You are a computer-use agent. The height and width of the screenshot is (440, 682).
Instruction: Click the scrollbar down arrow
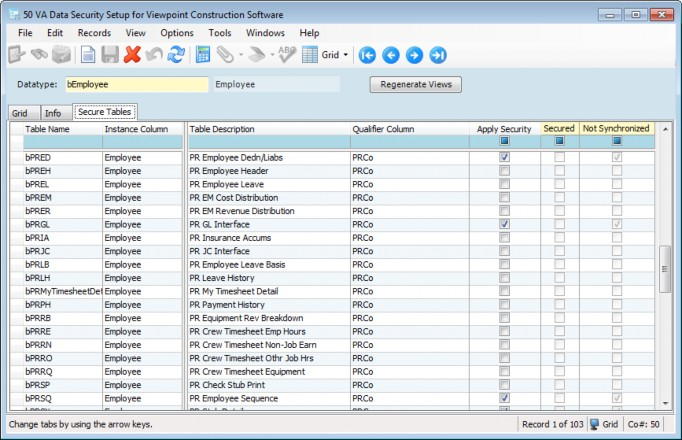coord(665,403)
